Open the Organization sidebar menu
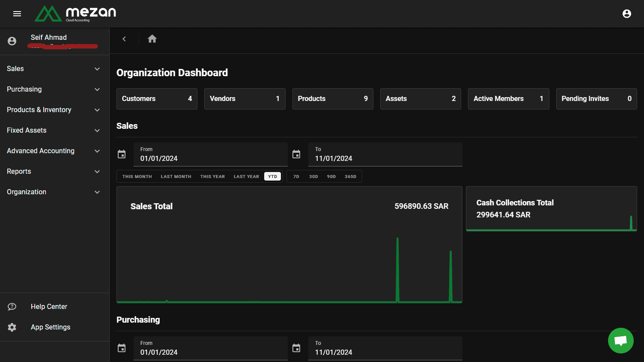Screen dimensions: 644x362 [x=54, y=192]
